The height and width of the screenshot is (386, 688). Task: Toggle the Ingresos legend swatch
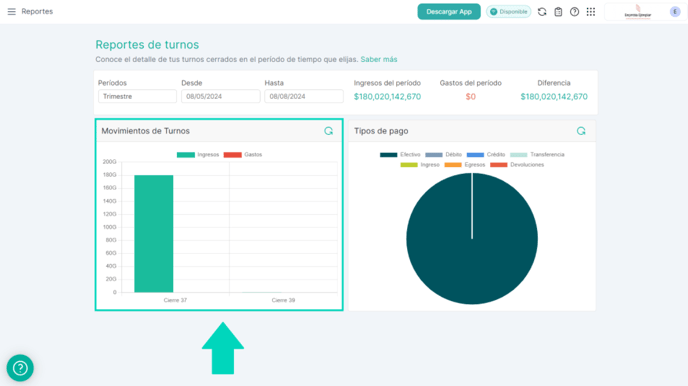click(186, 154)
